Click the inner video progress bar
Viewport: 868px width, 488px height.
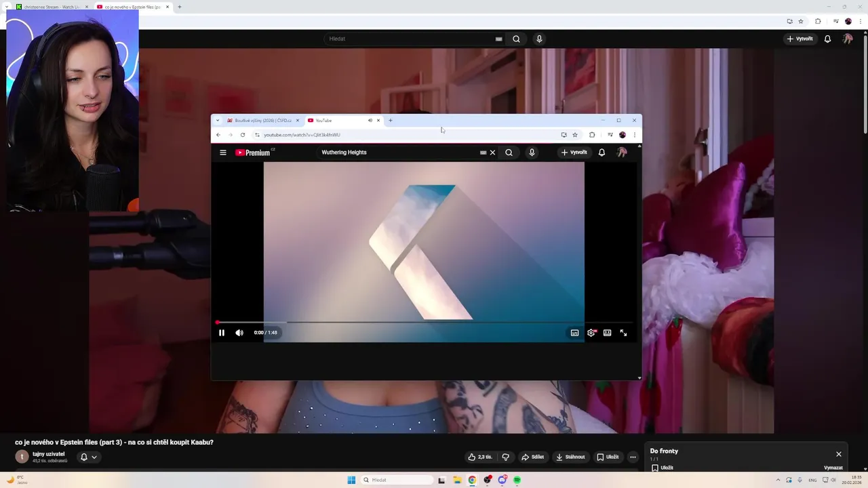tap(425, 323)
